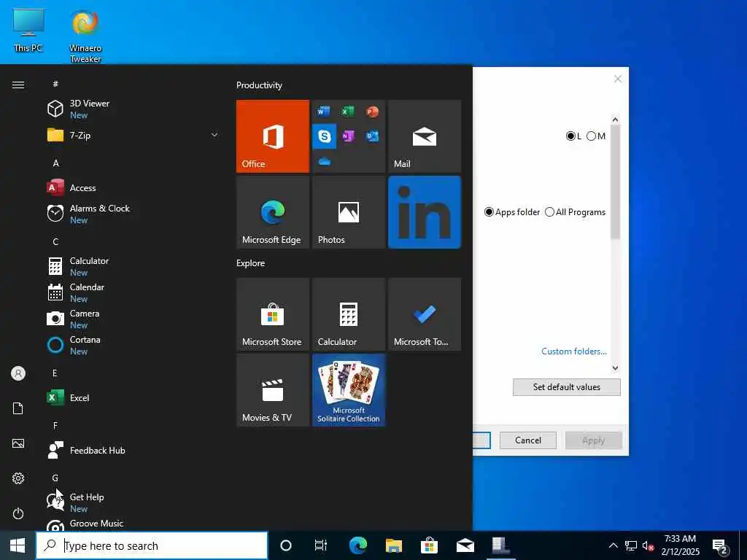Click dialog scrollbar up arrow
The image size is (747, 560).
[x=615, y=120]
